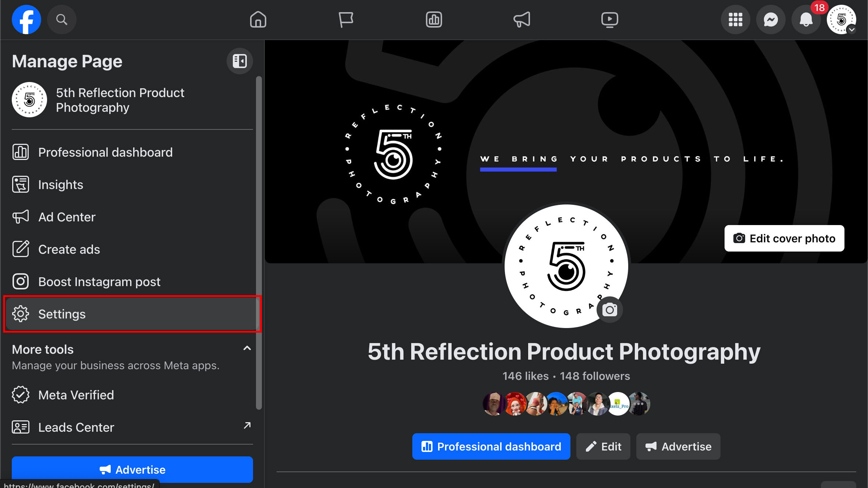Click the sidebar vertical scrollbar

(259, 243)
